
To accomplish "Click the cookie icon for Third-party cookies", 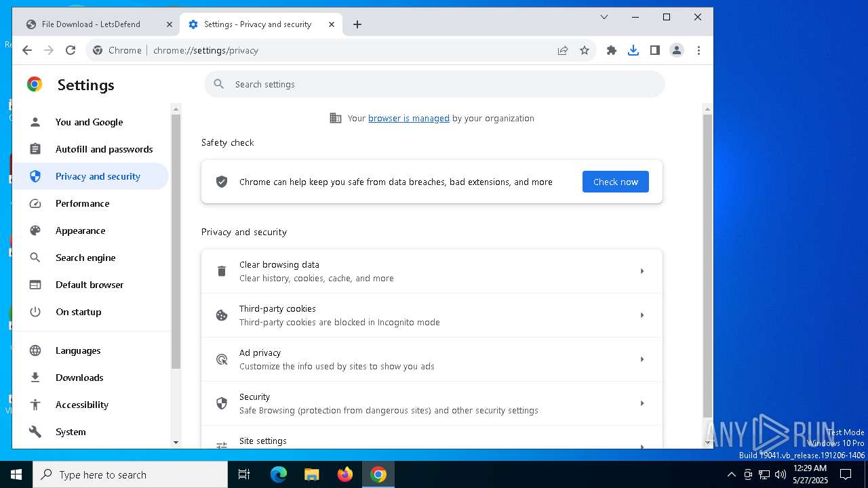I will click(x=222, y=315).
